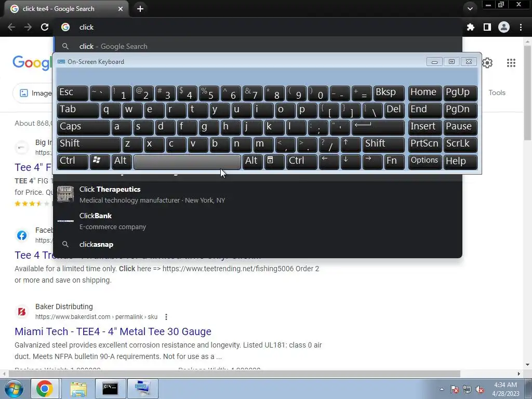Open Chrome from the taskbar

click(x=45, y=389)
